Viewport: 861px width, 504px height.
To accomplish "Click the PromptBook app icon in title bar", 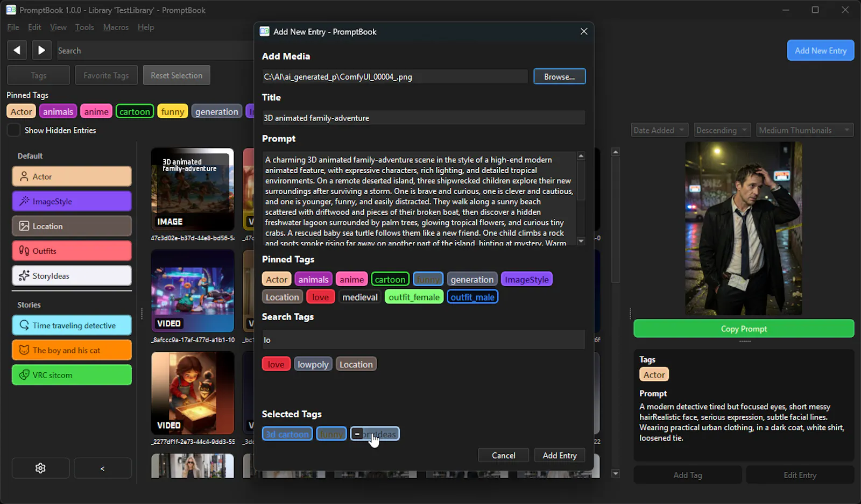I will click(11, 10).
